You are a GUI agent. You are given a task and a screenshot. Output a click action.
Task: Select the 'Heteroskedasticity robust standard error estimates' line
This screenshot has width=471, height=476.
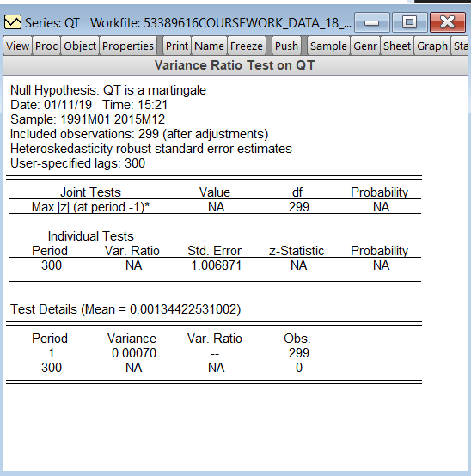tap(151, 149)
